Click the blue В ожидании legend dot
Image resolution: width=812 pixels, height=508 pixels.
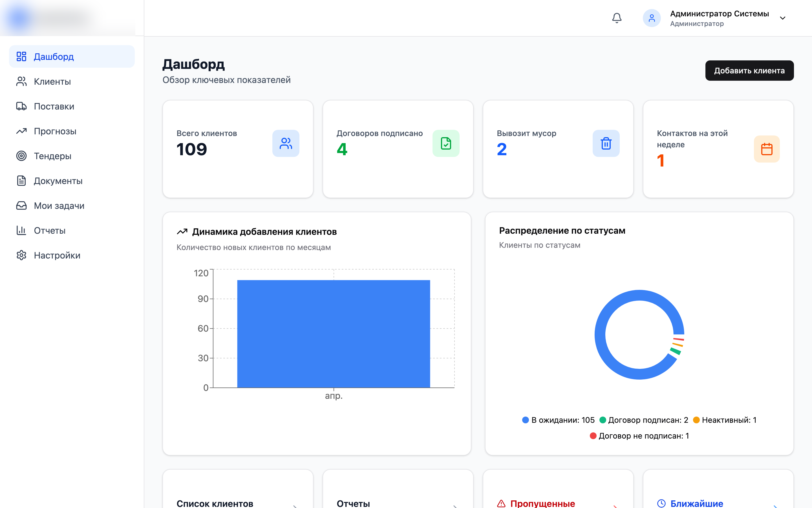526,420
